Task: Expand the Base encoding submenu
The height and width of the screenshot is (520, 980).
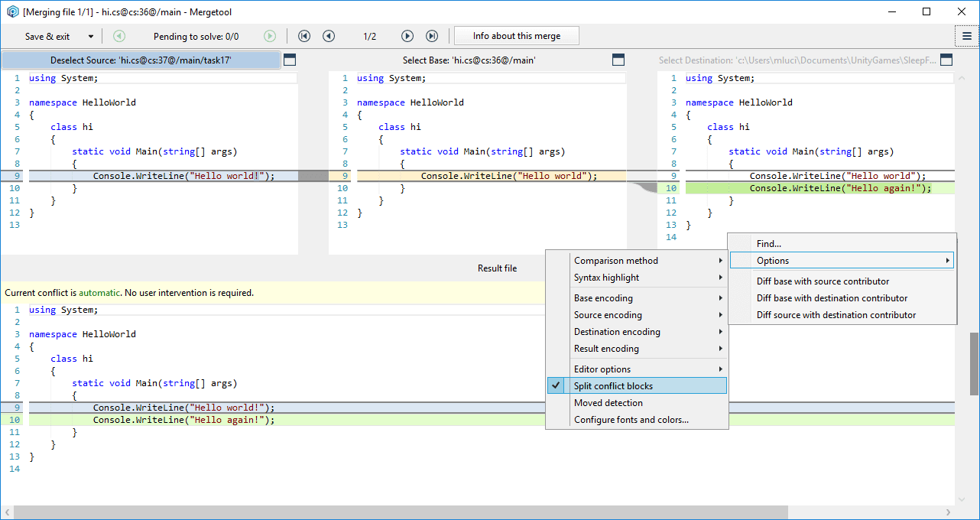Action: (x=637, y=298)
